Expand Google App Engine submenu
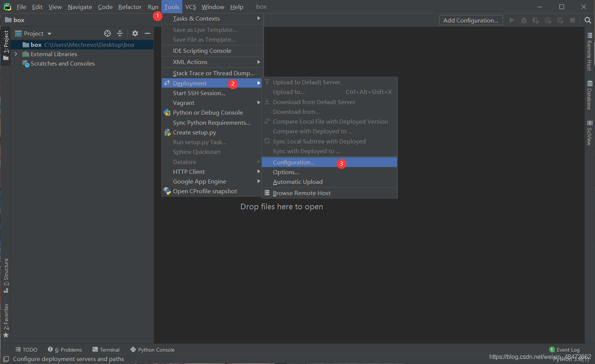Viewport: 595px width, 364px height. (x=212, y=181)
